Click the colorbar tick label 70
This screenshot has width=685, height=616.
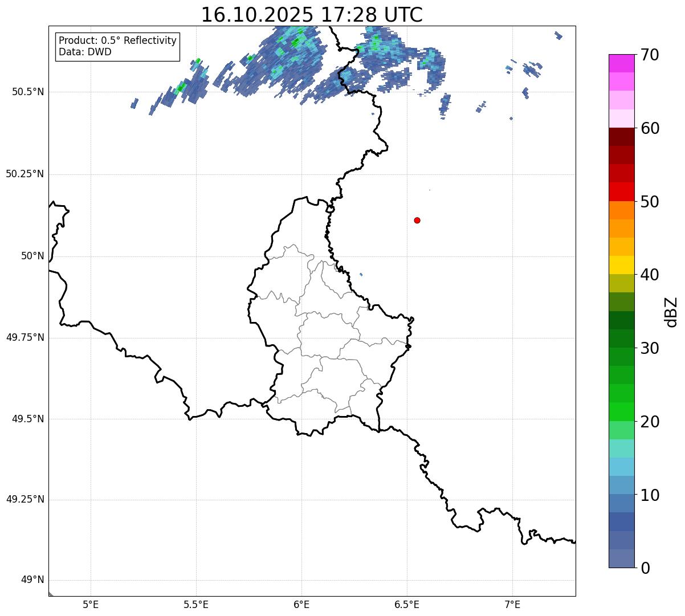(x=649, y=55)
